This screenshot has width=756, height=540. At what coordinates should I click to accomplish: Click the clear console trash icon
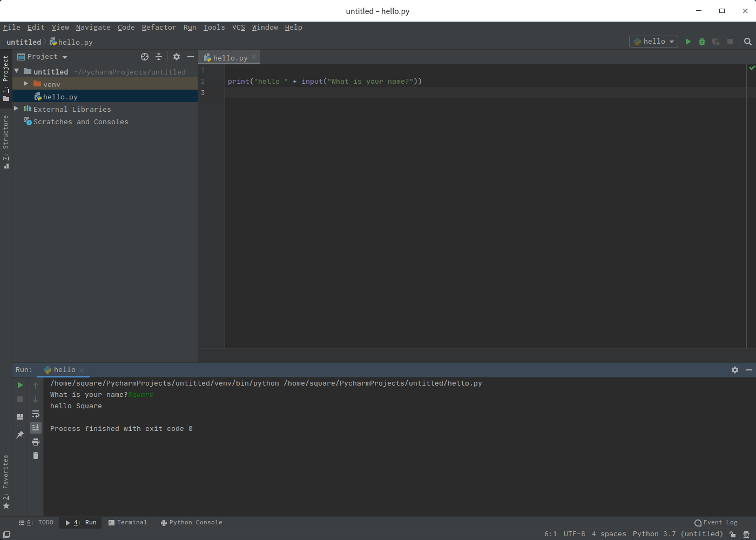tap(36, 456)
